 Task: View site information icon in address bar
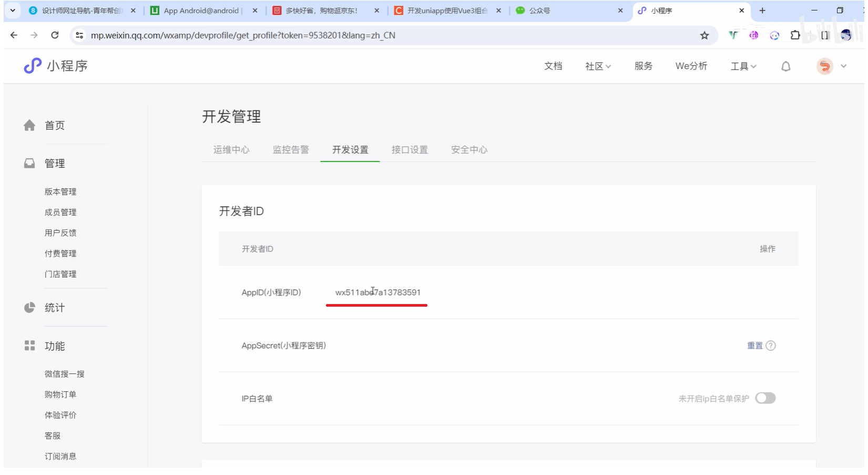(79, 35)
